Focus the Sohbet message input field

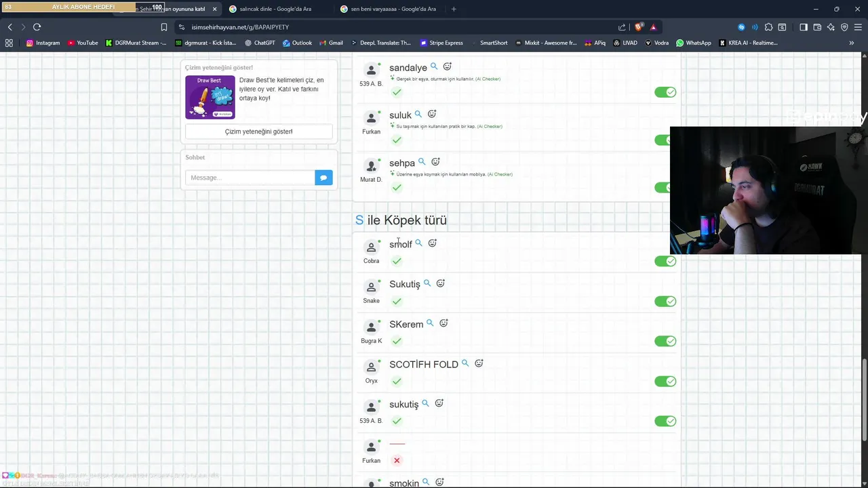point(250,178)
